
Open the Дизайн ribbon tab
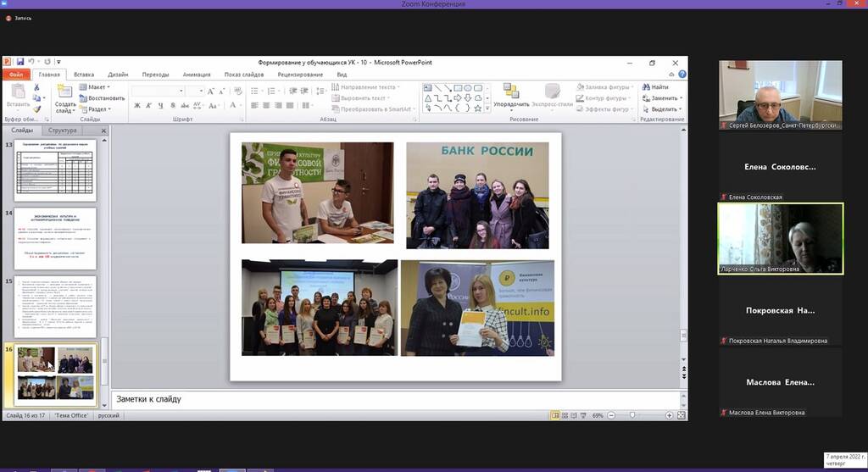point(118,75)
